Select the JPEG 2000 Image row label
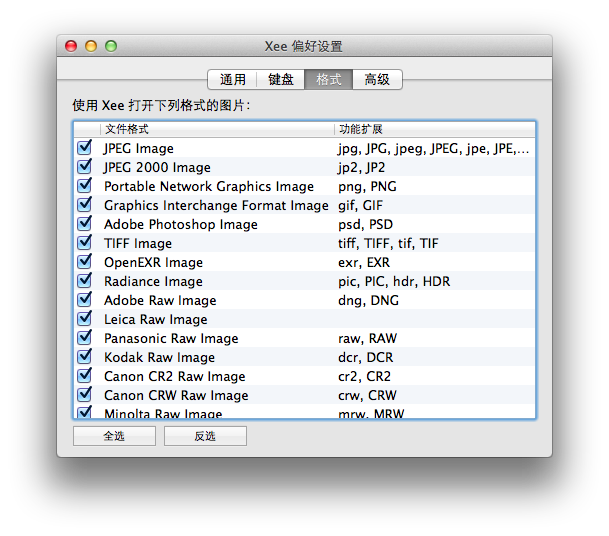The width and height of the screenshot is (609, 536). coord(157,167)
